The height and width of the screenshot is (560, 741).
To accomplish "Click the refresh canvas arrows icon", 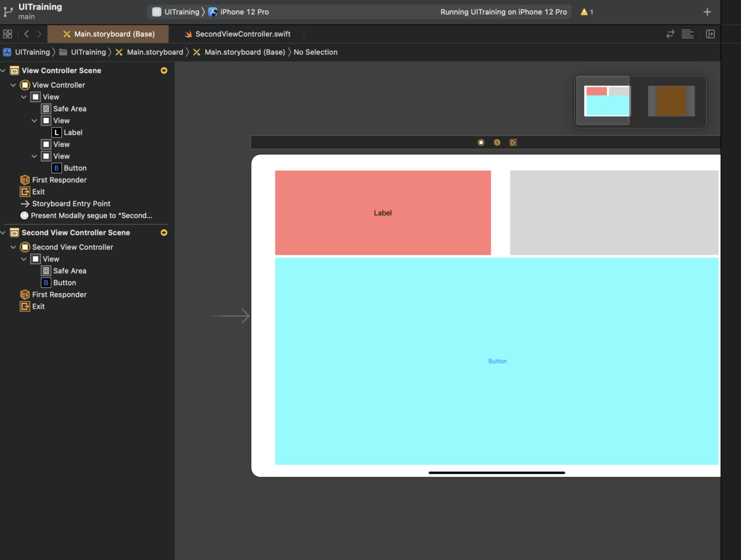I will pos(670,34).
